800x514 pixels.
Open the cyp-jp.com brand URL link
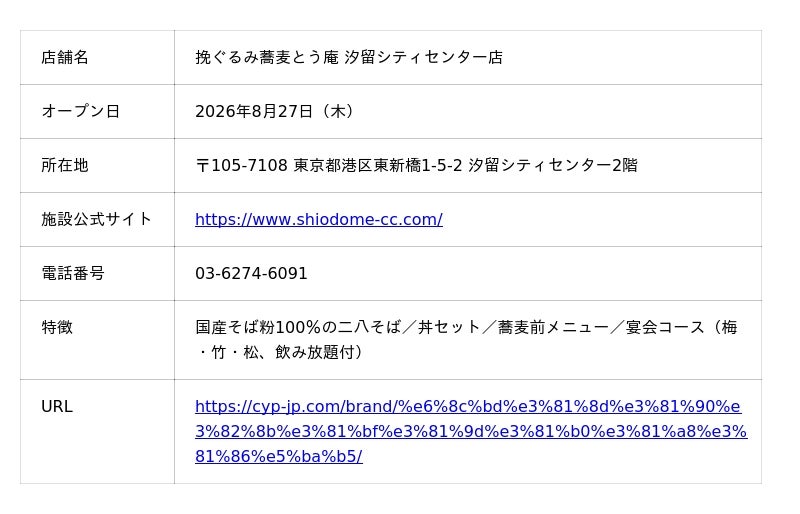click(x=471, y=431)
